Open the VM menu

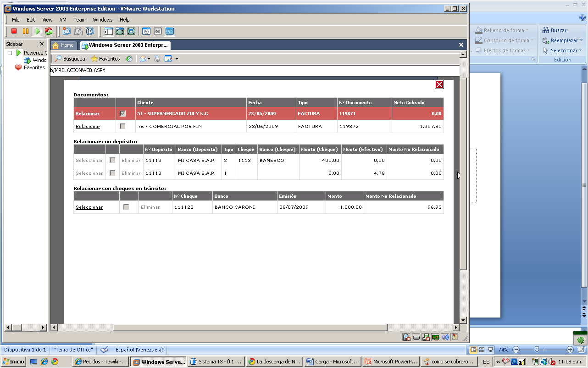(x=63, y=20)
